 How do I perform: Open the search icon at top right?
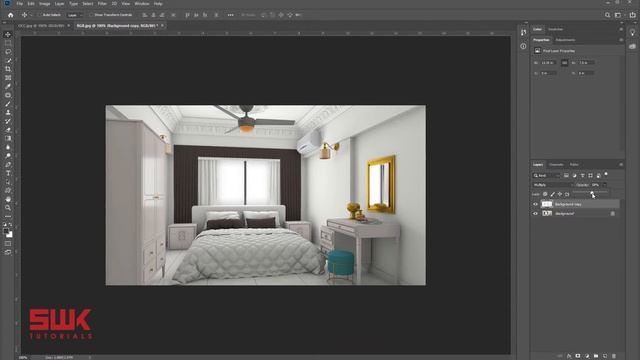(607, 15)
